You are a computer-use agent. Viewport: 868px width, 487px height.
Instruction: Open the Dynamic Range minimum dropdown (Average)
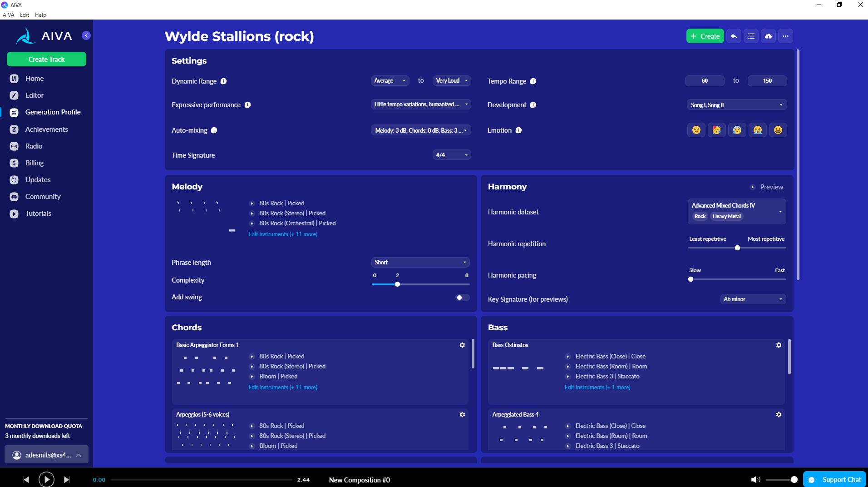390,81
